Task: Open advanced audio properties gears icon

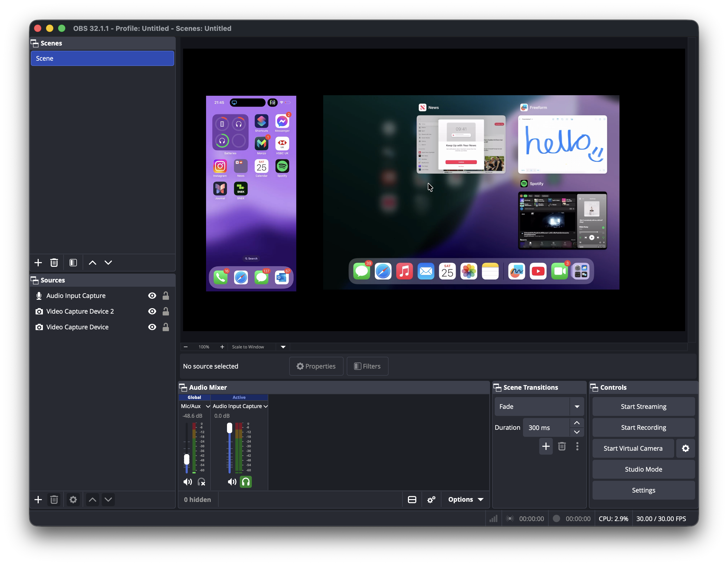Action: 431,499
